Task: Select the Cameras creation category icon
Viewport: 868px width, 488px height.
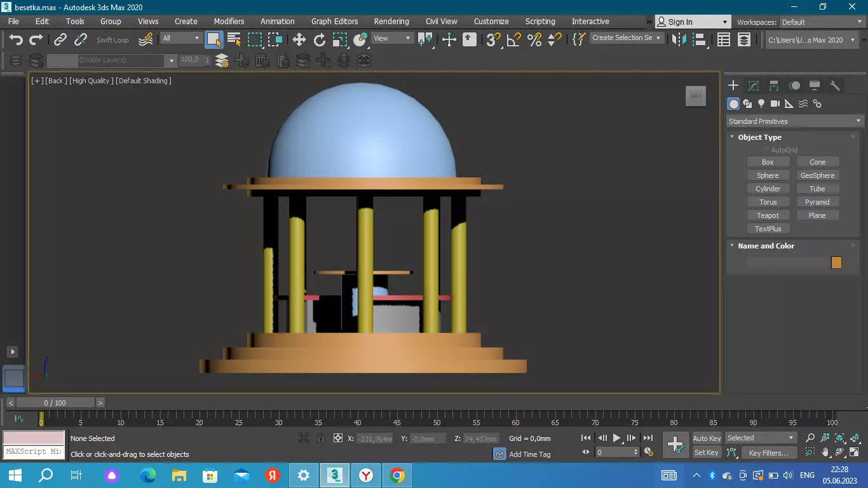Action: 775,104
